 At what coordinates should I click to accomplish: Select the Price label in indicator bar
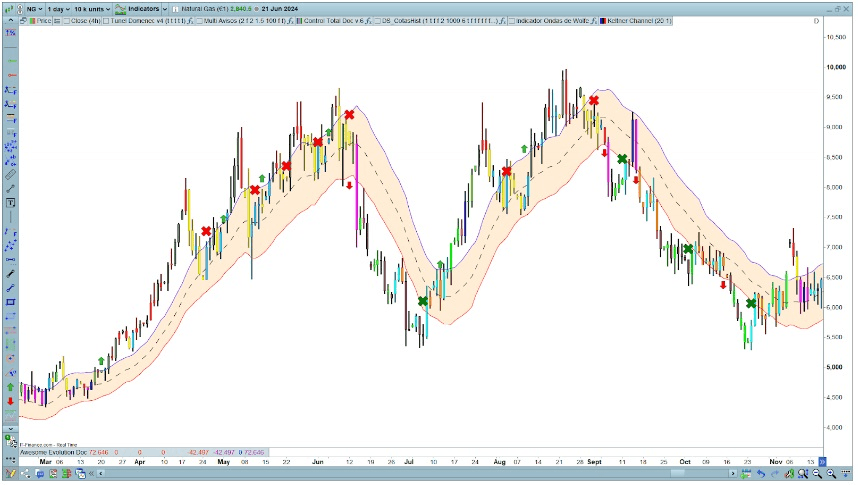coord(43,20)
